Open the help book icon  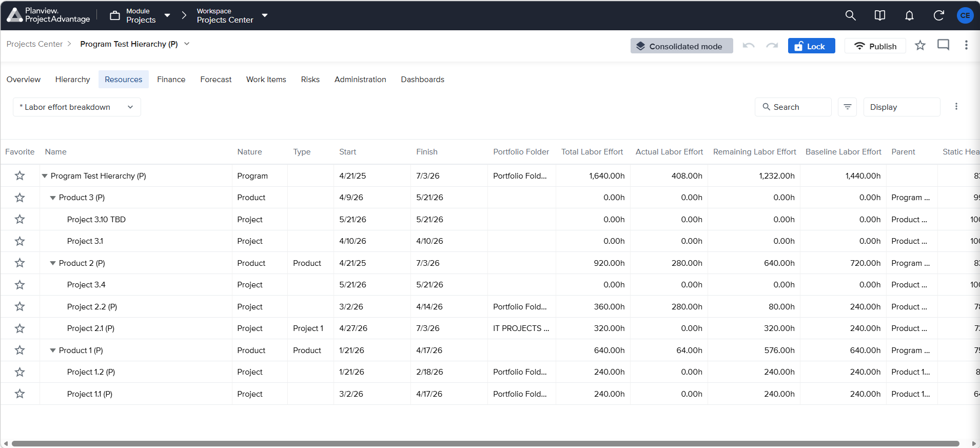(879, 15)
